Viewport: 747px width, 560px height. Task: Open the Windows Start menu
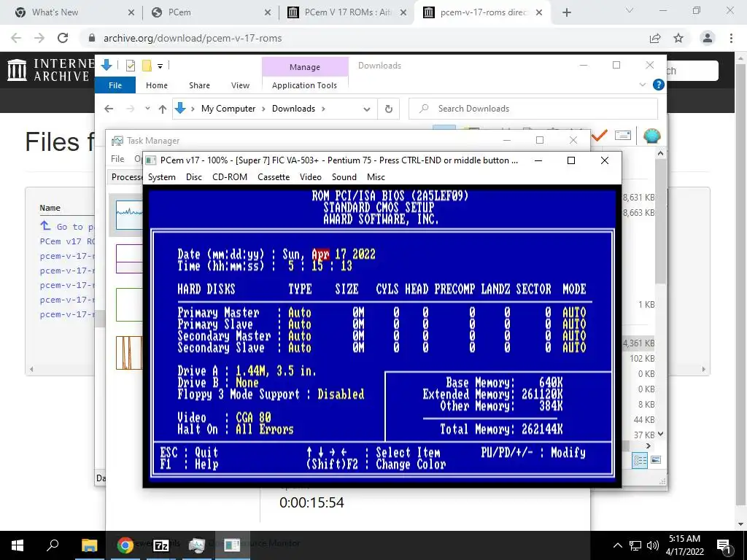18,545
